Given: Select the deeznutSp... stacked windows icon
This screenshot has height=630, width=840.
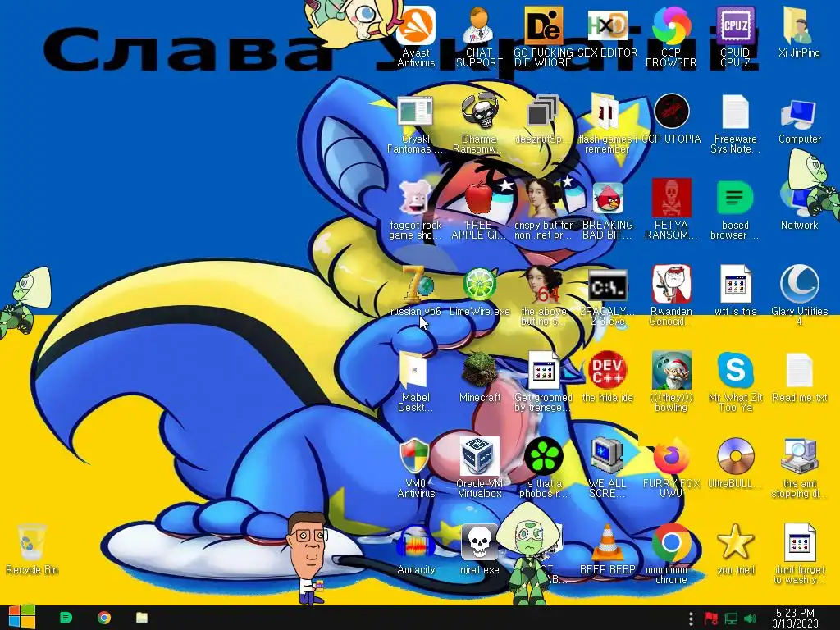Looking at the screenshot, I should coord(543,119).
